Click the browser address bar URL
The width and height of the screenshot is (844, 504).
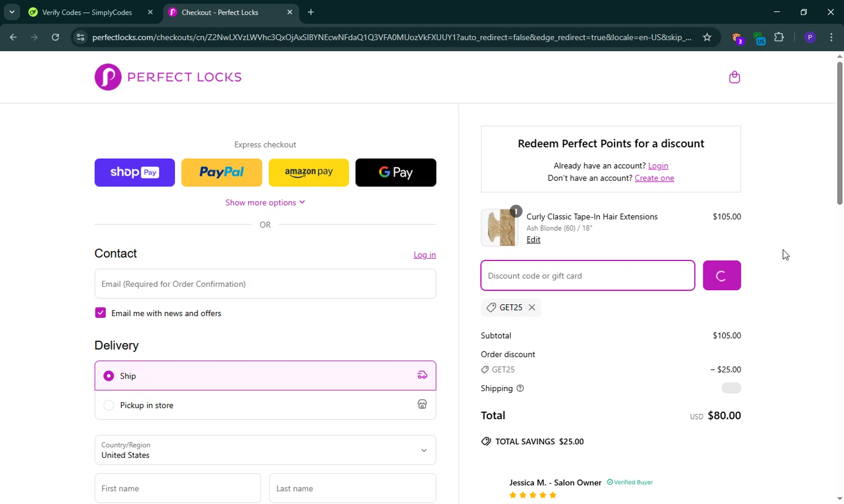(x=392, y=37)
